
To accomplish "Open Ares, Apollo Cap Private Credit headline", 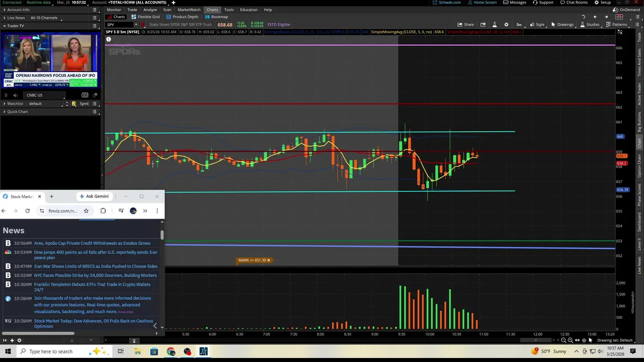I will 92,243.
